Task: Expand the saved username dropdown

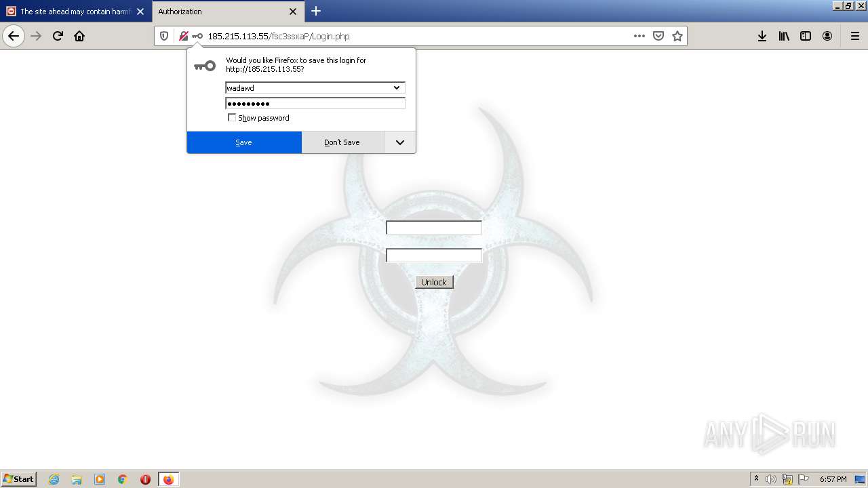Action: click(397, 87)
